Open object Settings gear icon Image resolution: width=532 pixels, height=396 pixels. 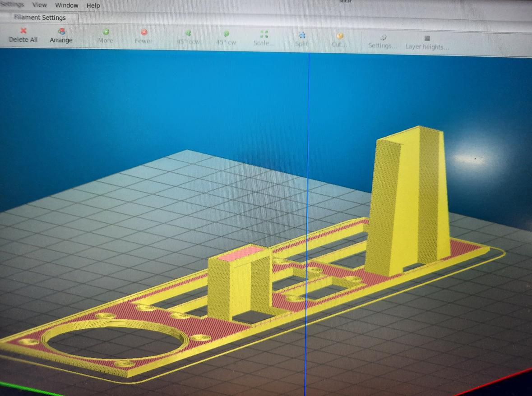coord(383,37)
